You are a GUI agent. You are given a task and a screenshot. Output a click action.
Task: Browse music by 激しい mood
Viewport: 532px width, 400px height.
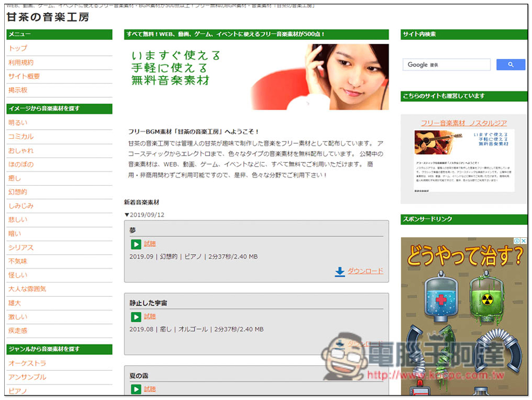18,316
